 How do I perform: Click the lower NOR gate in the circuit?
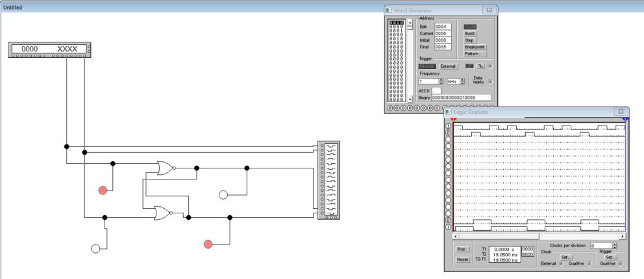[163, 213]
